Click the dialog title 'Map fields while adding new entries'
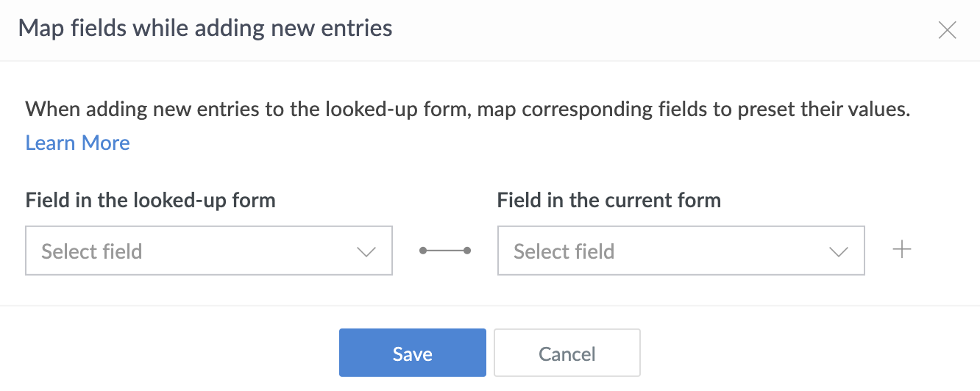The height and width of the screenshot is (391, 980). (x=205, y=29)
